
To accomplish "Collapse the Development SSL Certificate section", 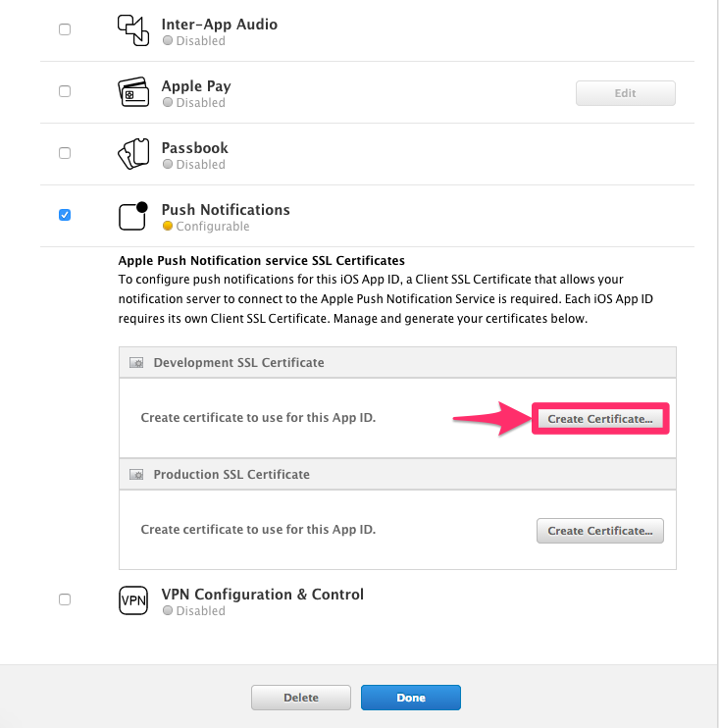I will coord(238,363).
